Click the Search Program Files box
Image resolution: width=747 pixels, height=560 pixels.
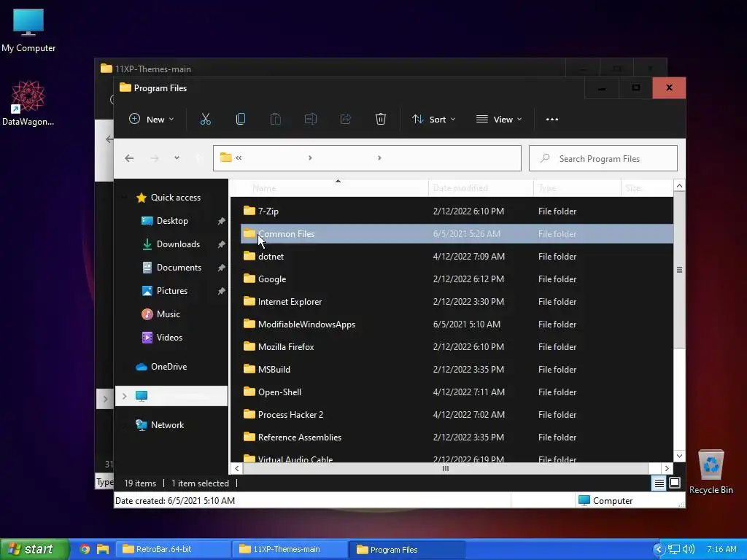coord(603,158)
